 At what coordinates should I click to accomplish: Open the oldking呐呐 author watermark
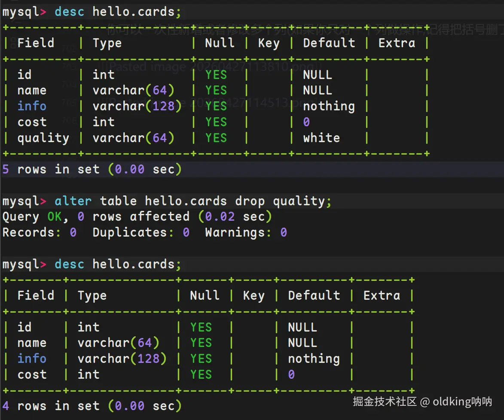pos(462,402)
